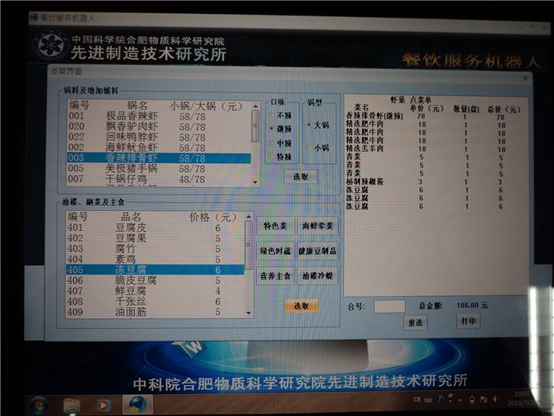554x416 pixels.
Task: Open the Action Center flag tray icon
Action: [484, 399]
